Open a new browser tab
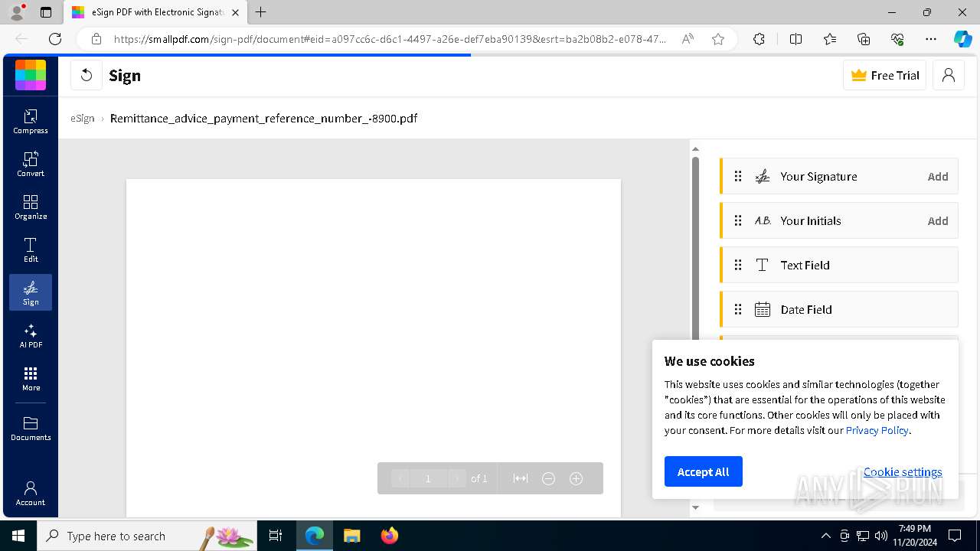980x551 pixels. 261,12
